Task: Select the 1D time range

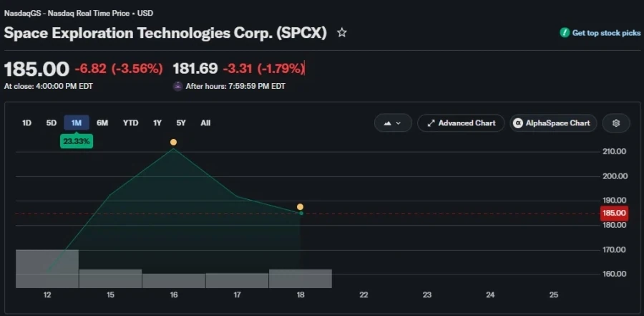Action: (x=26, y=123)
